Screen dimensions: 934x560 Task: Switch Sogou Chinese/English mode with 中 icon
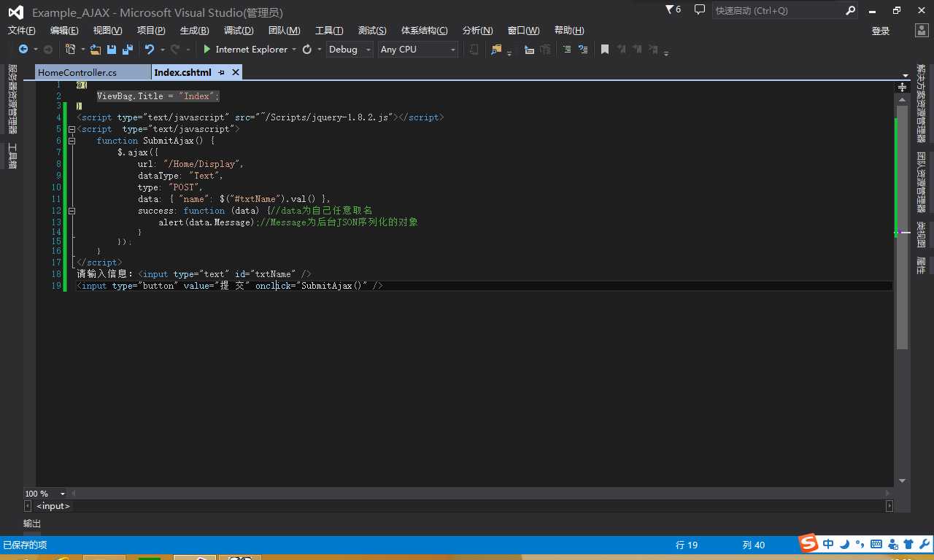(x=828, y=544)
